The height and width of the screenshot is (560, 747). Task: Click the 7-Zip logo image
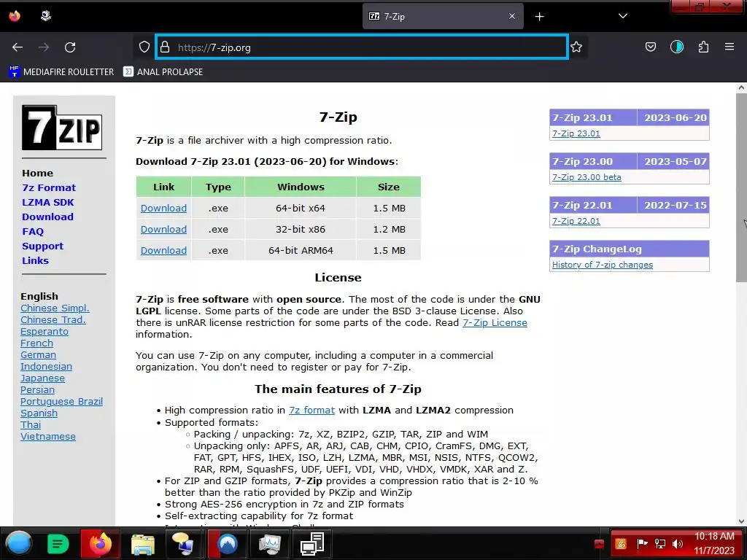(x=62, y=128)
